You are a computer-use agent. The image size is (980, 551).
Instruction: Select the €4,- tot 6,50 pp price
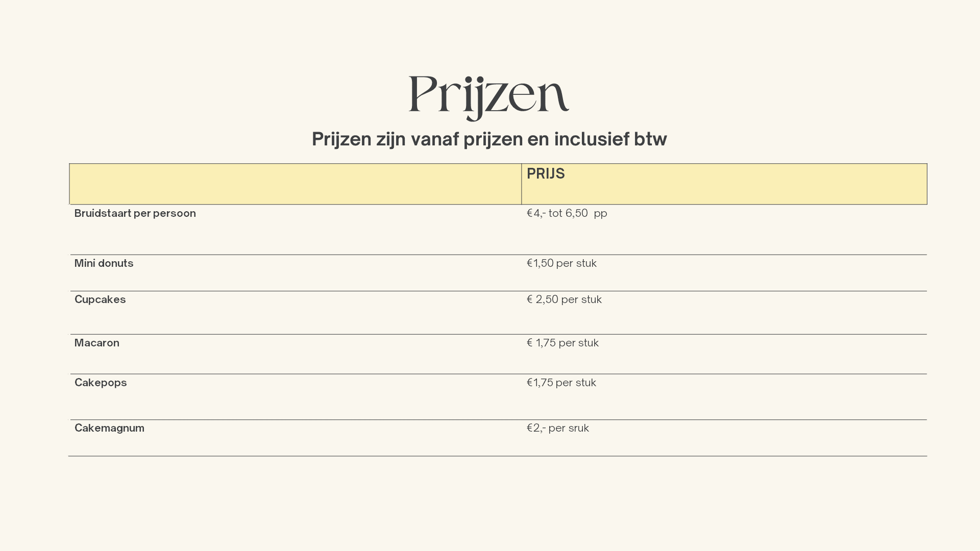click(x=567, y=213)
